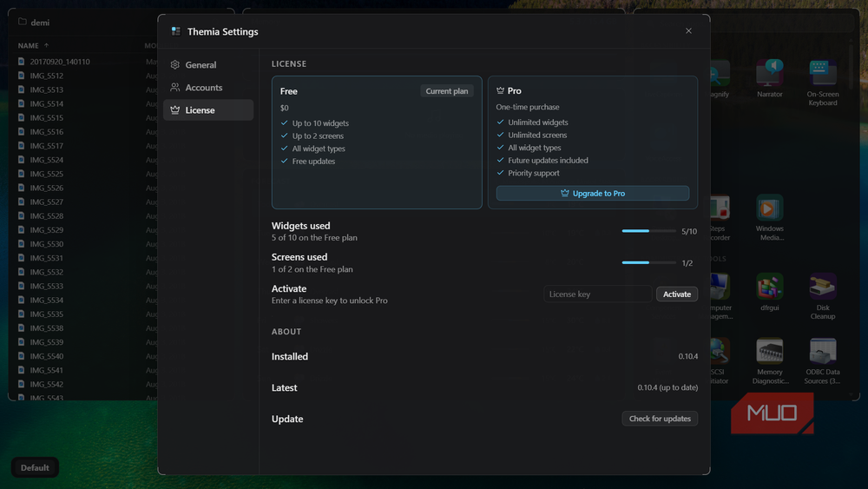The height and width of the screenshot is (489, 868).
Task: Open the General settings section
Action: (x=208, y=65)
